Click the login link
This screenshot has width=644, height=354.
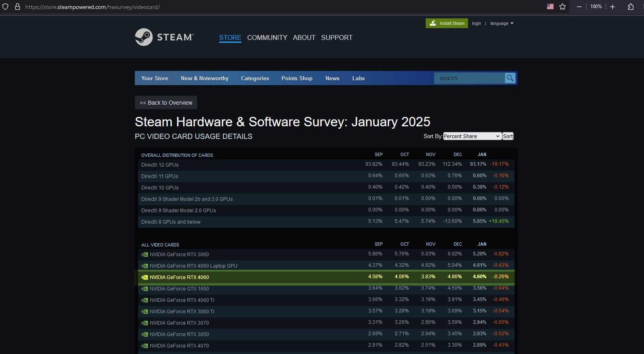pos(477,24)
